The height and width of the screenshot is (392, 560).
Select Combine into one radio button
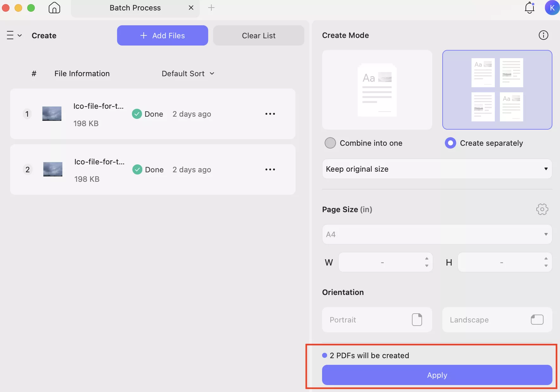330,143
